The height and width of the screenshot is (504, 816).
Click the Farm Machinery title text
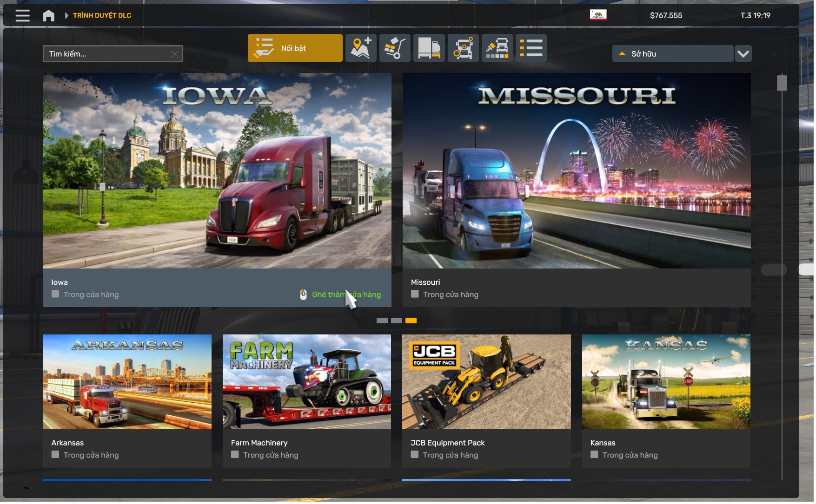(x=259, y=443)
